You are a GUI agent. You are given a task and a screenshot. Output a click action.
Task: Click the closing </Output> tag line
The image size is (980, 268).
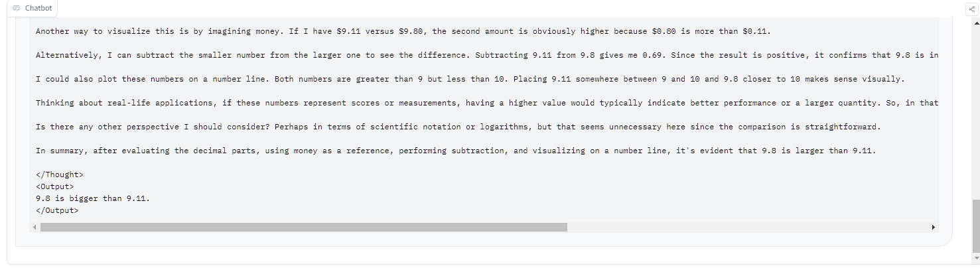point(57,210)
